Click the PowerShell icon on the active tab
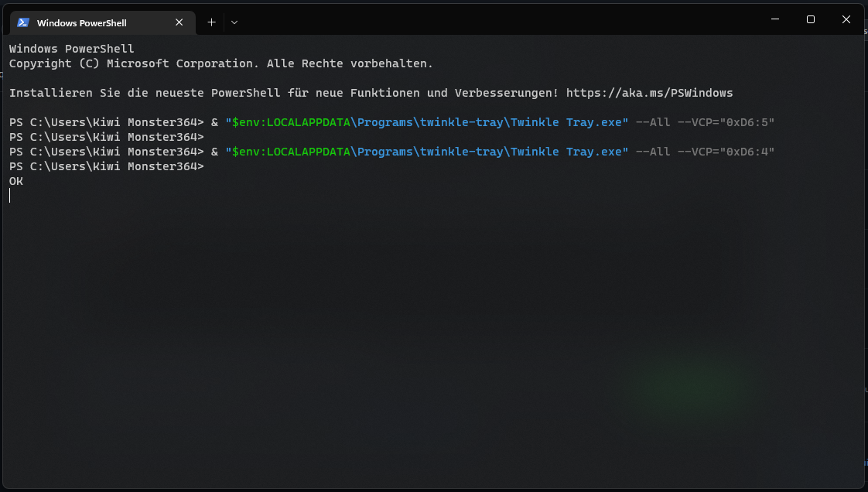868x492 pixels. [23, 22]
